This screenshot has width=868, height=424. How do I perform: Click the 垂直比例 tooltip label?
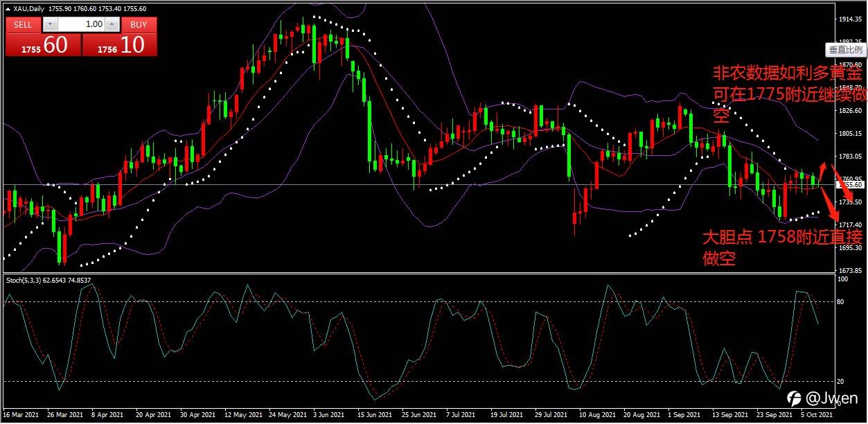pos(846,50)
